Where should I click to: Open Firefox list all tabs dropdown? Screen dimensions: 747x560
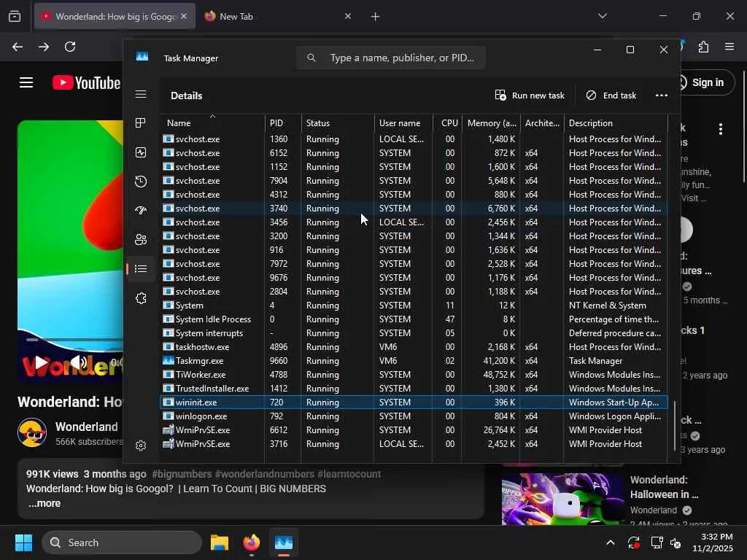point(602,16)
